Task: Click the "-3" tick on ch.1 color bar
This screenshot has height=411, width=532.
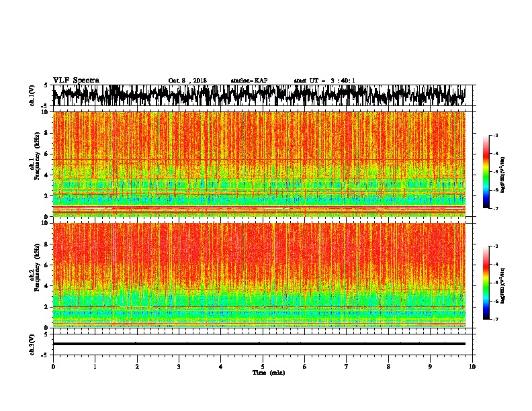Action: pyautogui.click(x=495, y=136)
